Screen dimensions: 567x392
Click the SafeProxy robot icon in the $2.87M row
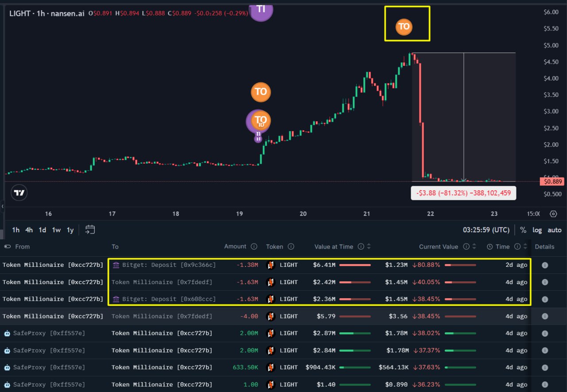pos(7,333)
